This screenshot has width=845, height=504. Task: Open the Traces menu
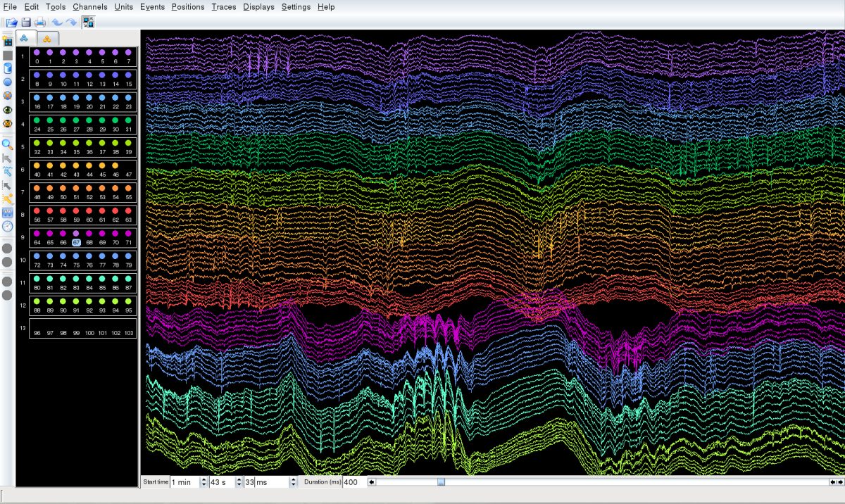224,7
